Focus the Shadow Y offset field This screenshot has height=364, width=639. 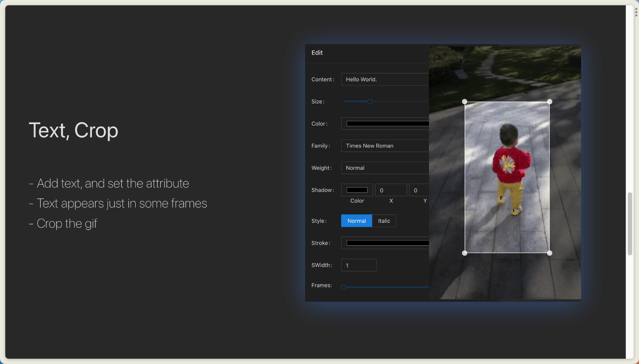tap(419, 190)
